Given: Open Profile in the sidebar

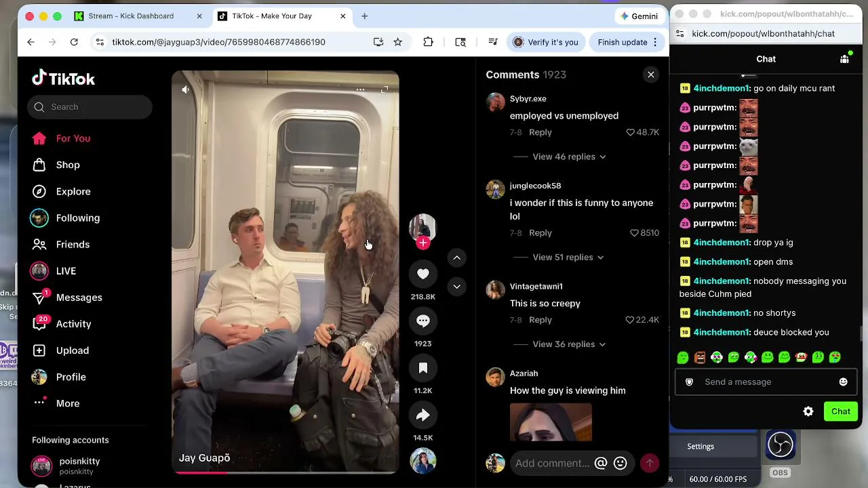Looking at the screenshot, I should click(x=71, y=377).
